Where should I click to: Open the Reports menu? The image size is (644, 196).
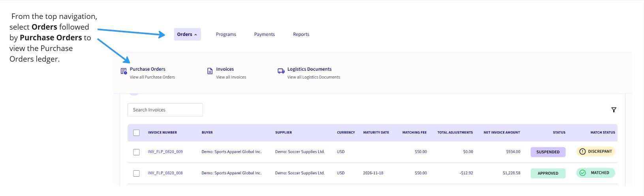click(301, 34)
